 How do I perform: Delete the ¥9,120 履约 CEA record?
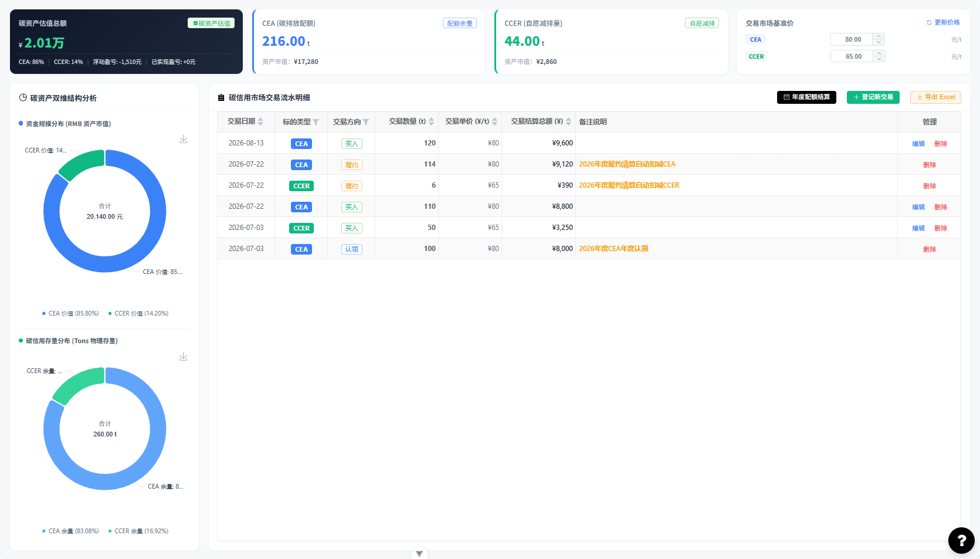point(930,165)
